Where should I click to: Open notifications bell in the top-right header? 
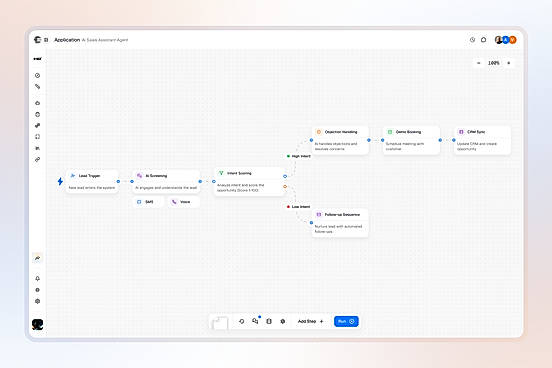(484, 40)
